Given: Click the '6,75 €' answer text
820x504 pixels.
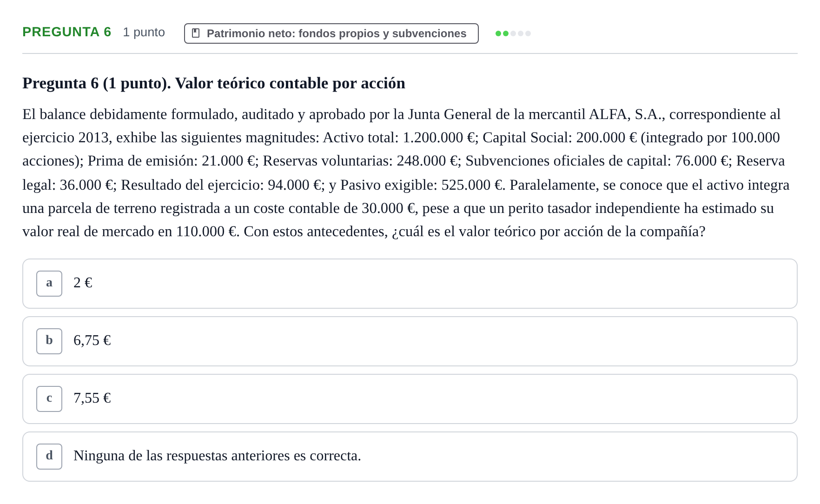Looking at the screenshot, I should (92, 340).
